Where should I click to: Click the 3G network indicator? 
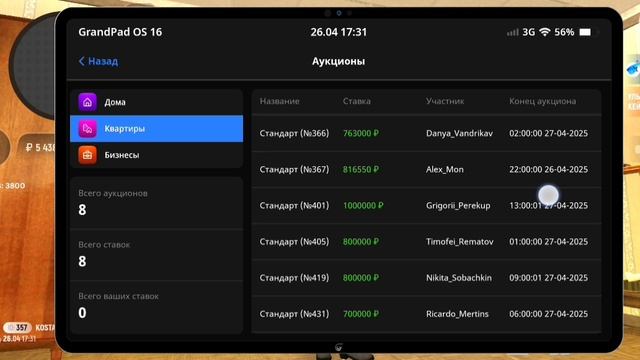pyautogui.click(x=529, y=32)
